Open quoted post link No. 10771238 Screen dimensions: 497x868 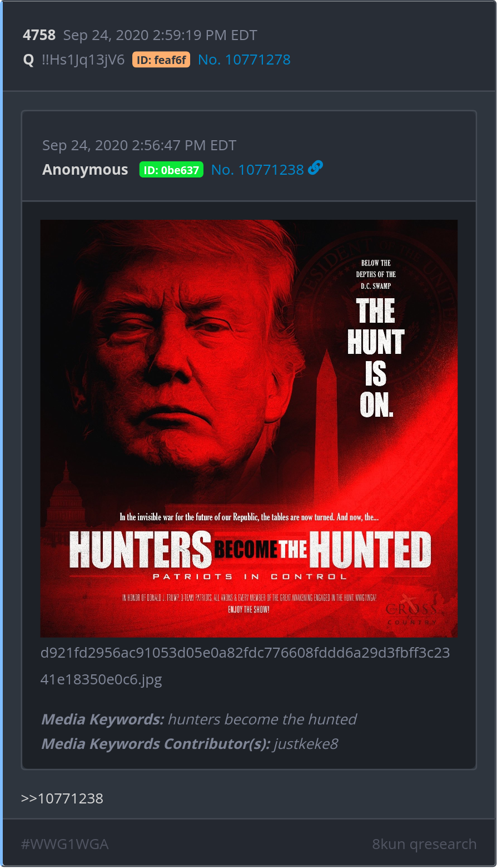coord(257,170)
